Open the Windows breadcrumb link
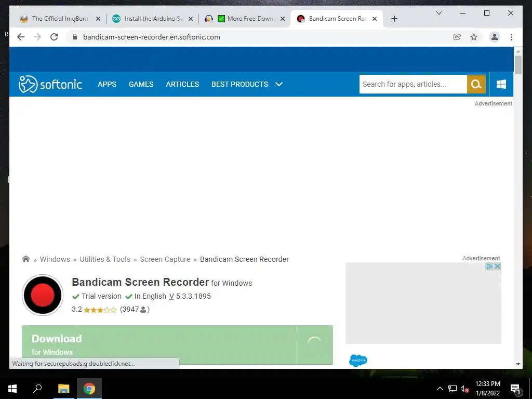The image size is (532, 399). pyautogui.click(x=55, y=259)
